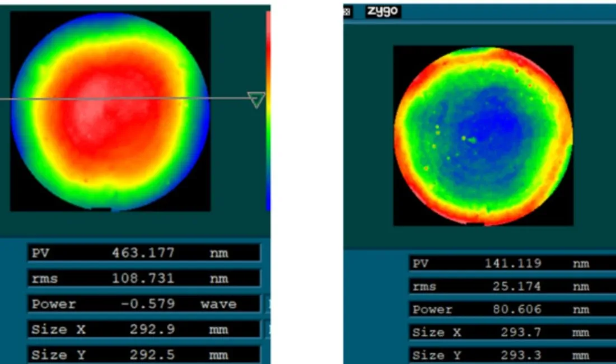Select the Size Y 292.5 mm field
The height and width of the screenshot is (364, 616).
pyautogui.click(x=144, y=354)
